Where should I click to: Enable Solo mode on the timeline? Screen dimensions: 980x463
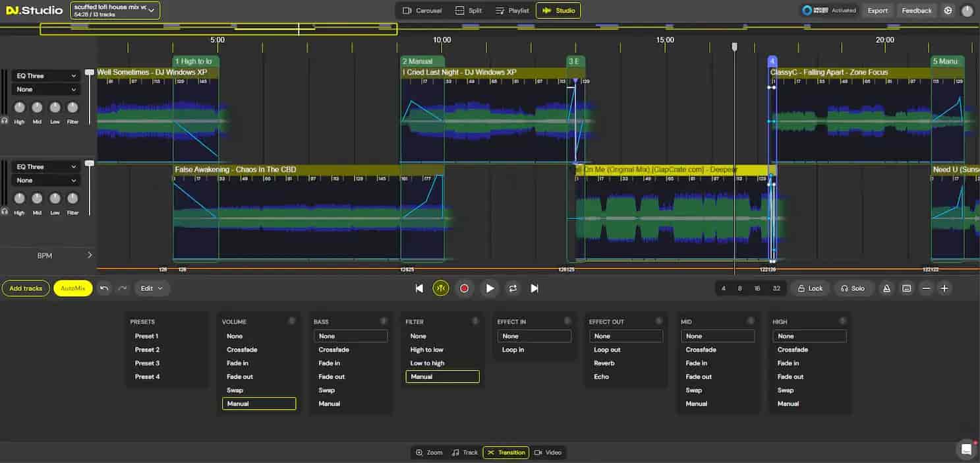(x=853, y=288)
